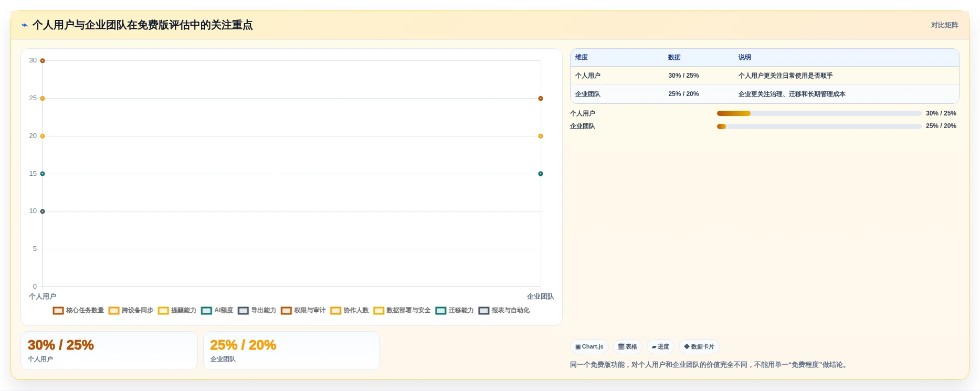Click the 25% / 20% value beside progress bar
This screenshot has width=980, height=391.
[x=941, y=126]
